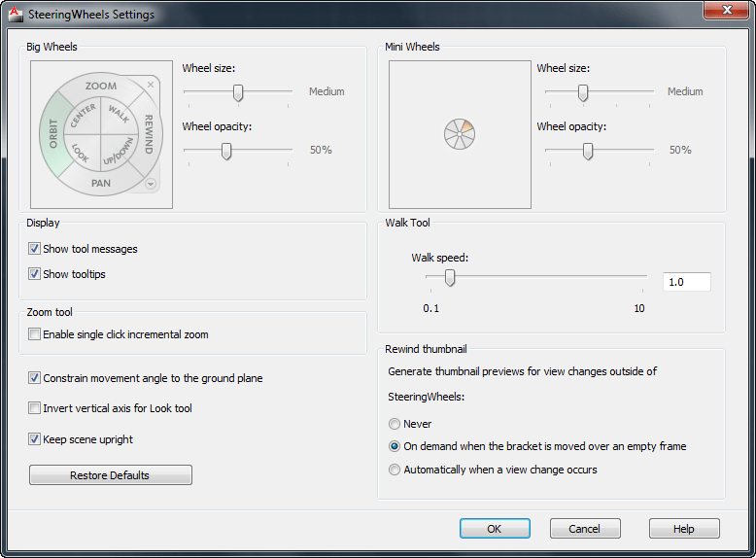Click the Cancel button
This screenshot has height=558, width=756.
pos(585,529)
